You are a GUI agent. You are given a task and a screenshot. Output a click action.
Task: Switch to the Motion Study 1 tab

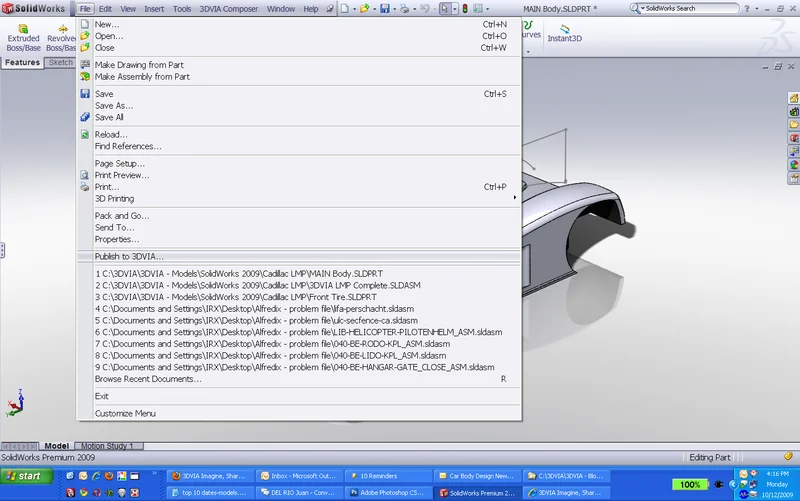tap(106, 446)
